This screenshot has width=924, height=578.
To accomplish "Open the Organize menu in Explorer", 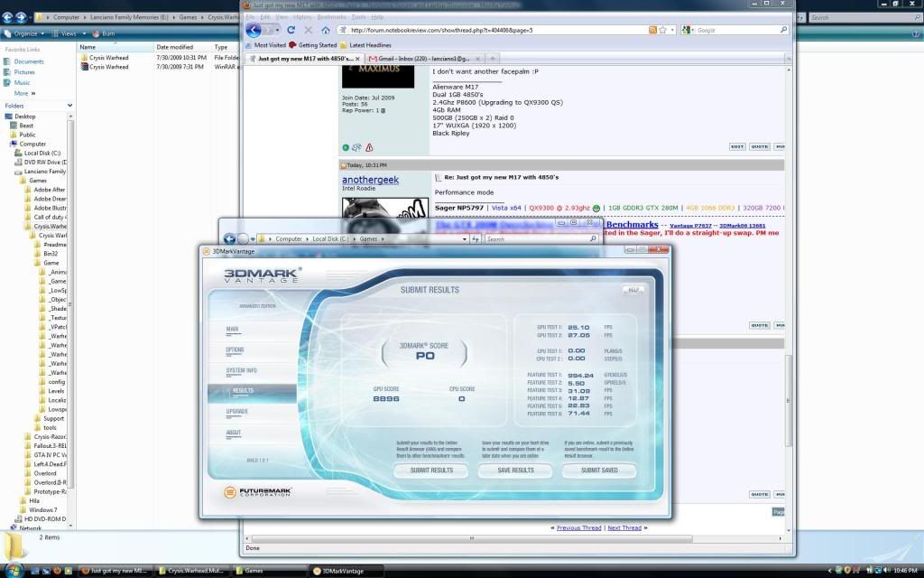I will point(23,33).
